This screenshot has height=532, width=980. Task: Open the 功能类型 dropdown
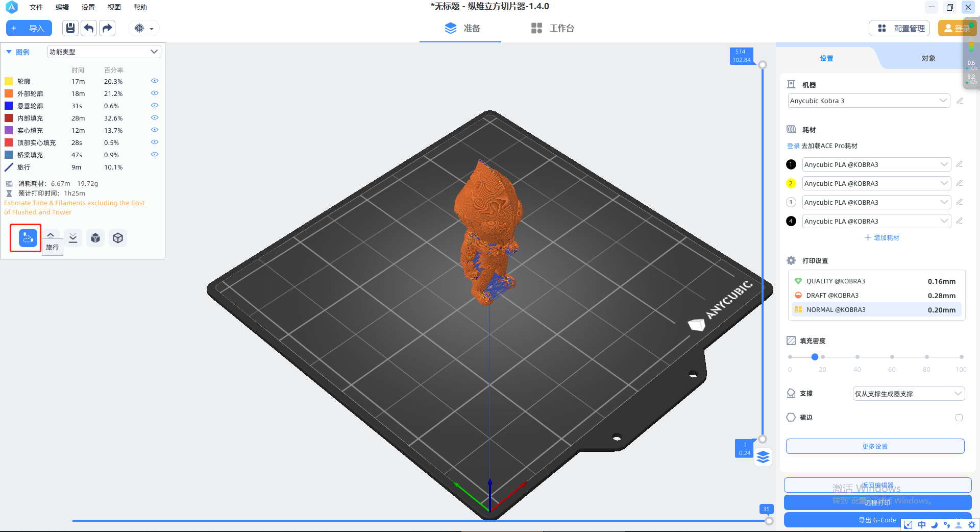(x=104, y=52)
